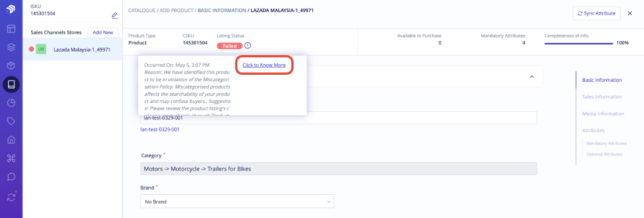
Task: Click the product name input field
Action: click(x=338, y=118)
